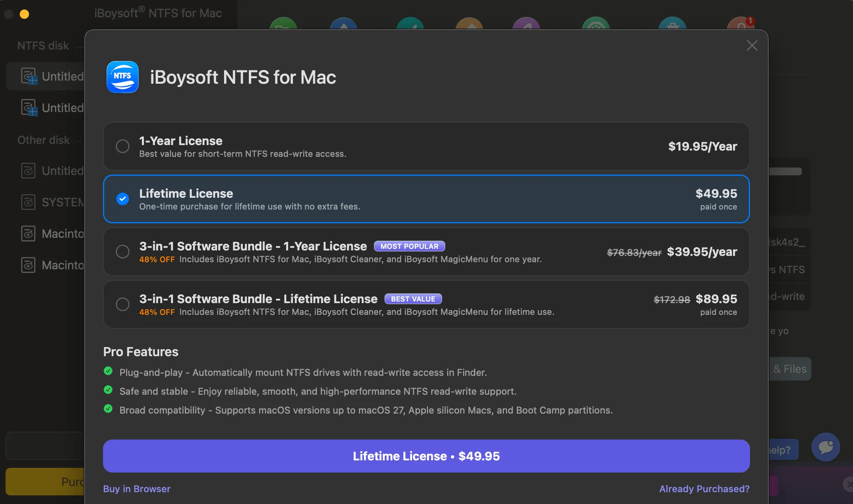
Task: Click the yellow Purchase button in main window
Action: point(45,482)
